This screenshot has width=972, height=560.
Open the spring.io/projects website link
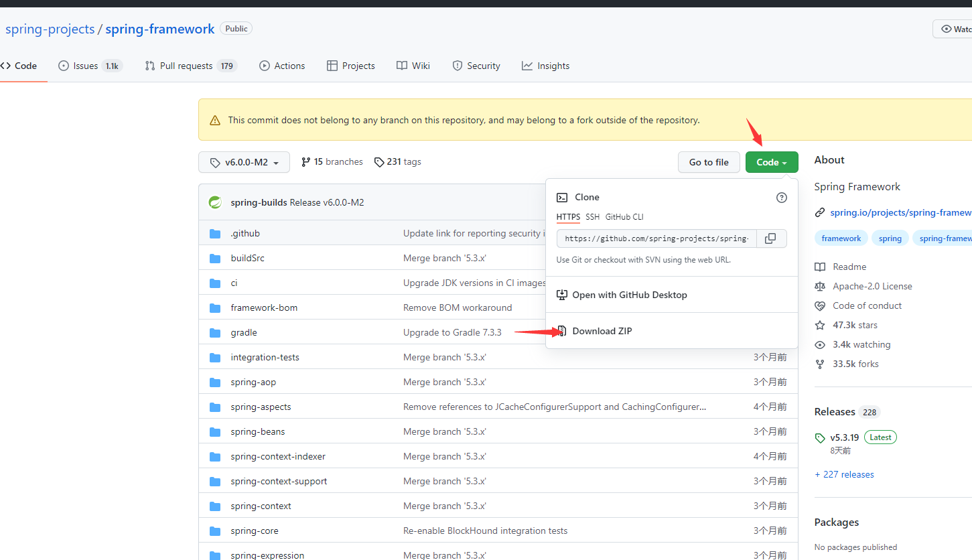pyautogui.click(x=901, y=212)
